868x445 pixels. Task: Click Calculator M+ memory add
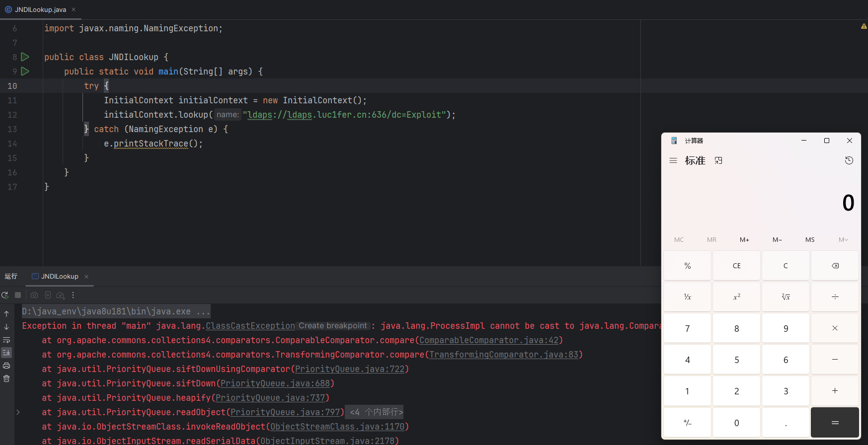coord(744,240)
